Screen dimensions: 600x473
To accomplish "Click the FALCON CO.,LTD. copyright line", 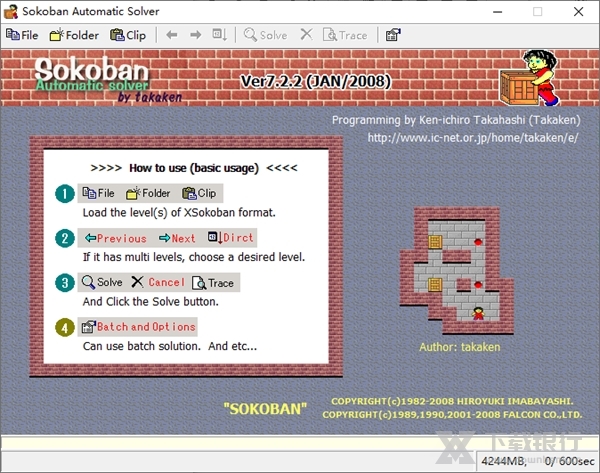I will [452, 415].
